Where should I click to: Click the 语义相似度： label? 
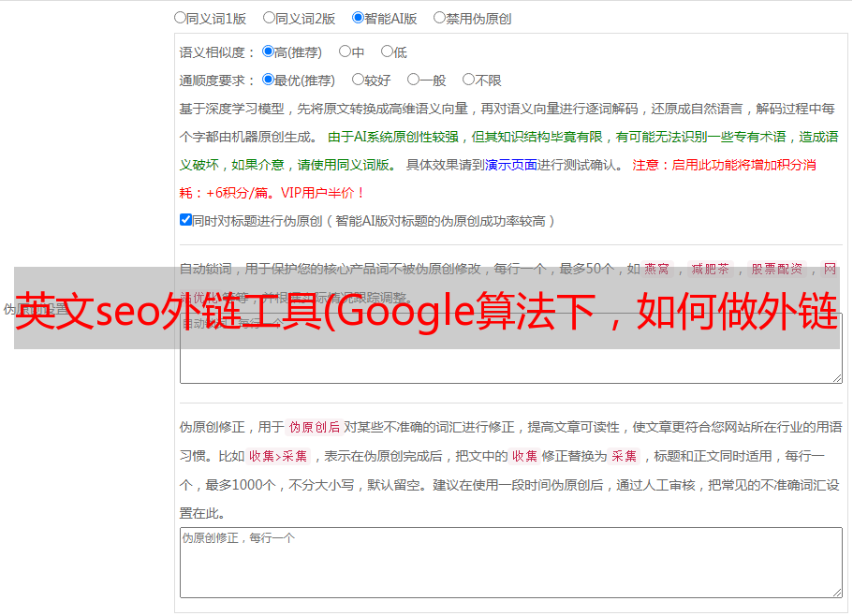(217, 52)
